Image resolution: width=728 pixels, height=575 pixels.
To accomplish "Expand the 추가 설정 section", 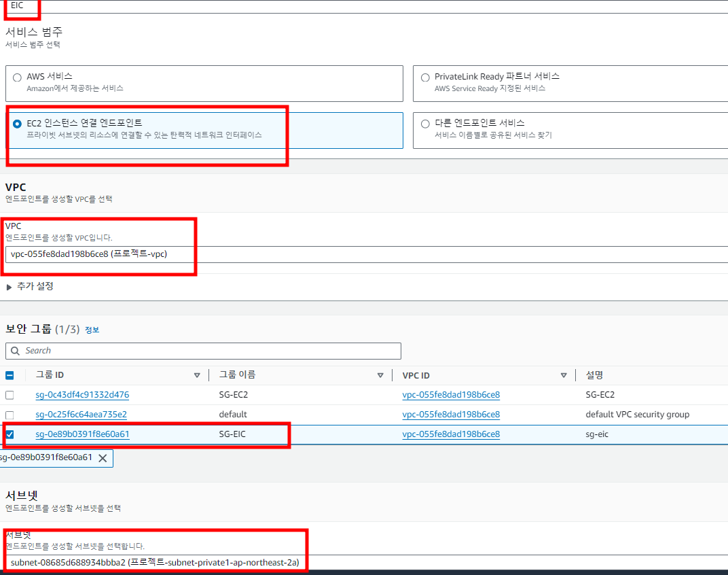I will click(30, 286).
